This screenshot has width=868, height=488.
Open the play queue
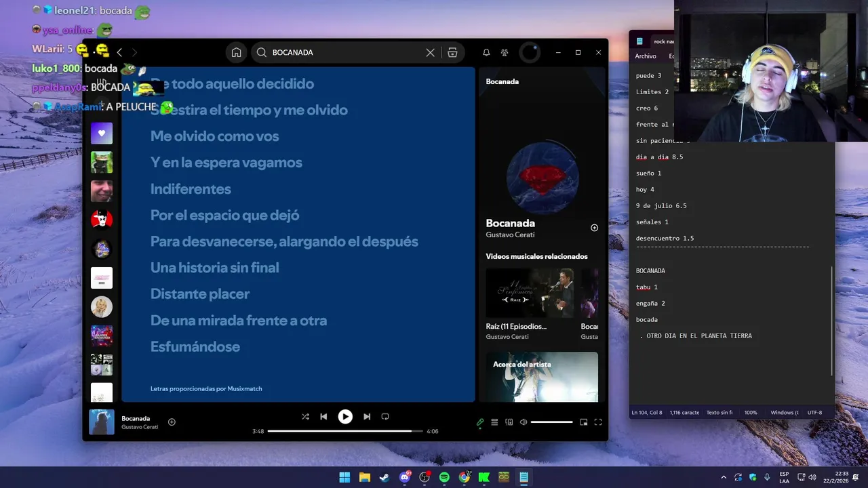tap(494, 422)
